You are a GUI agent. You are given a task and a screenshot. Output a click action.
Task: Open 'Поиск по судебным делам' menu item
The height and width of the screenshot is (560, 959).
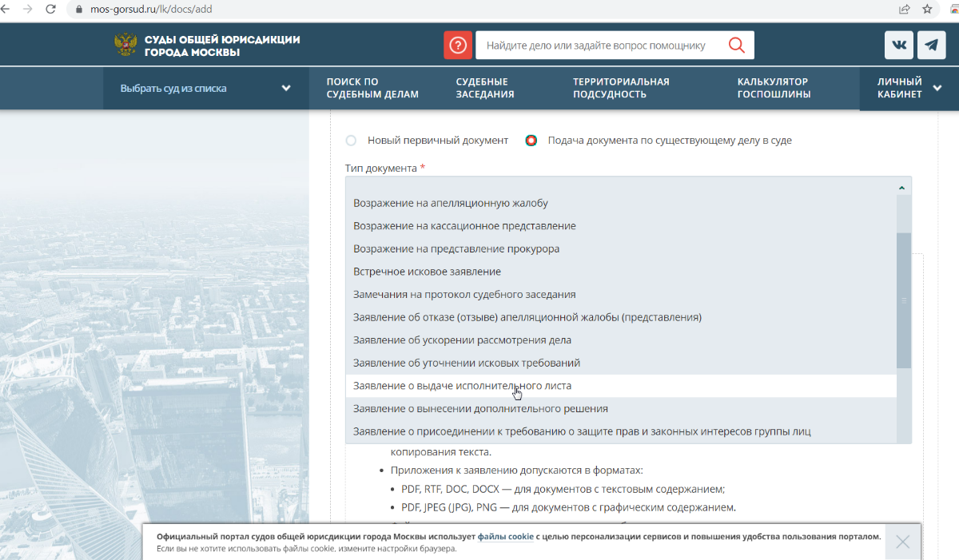372,88
